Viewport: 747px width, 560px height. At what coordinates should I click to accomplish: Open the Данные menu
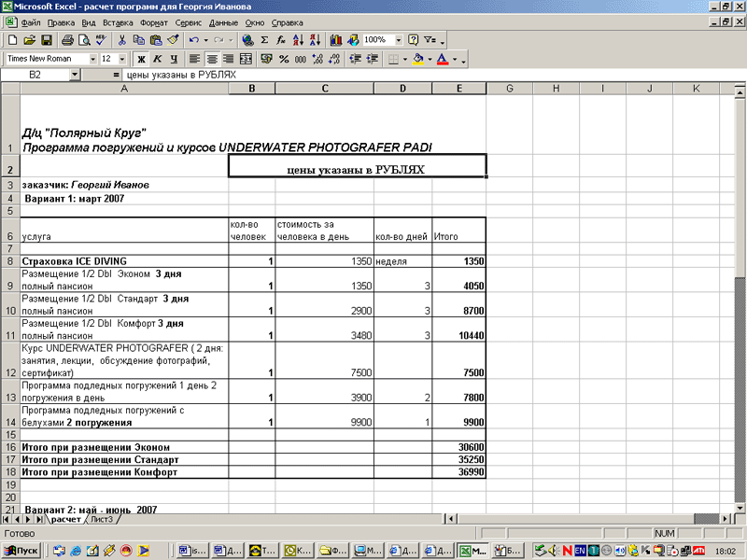click(x=223, y=22)
